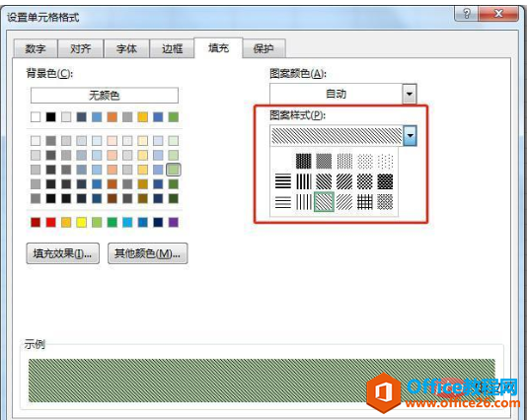Choose the 50% gray pattern
This screenshot has height=420, width=527.
pyautogui.click(x=324, y=161)
